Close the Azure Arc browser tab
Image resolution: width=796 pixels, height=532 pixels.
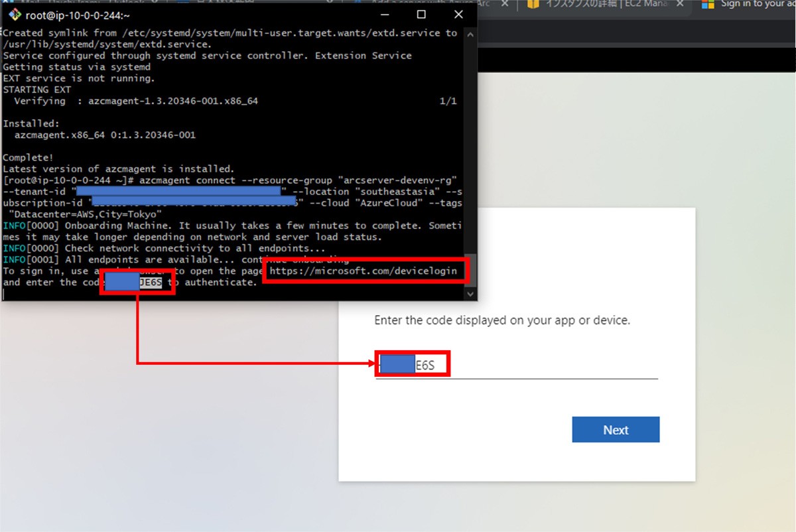click(505, 4)
